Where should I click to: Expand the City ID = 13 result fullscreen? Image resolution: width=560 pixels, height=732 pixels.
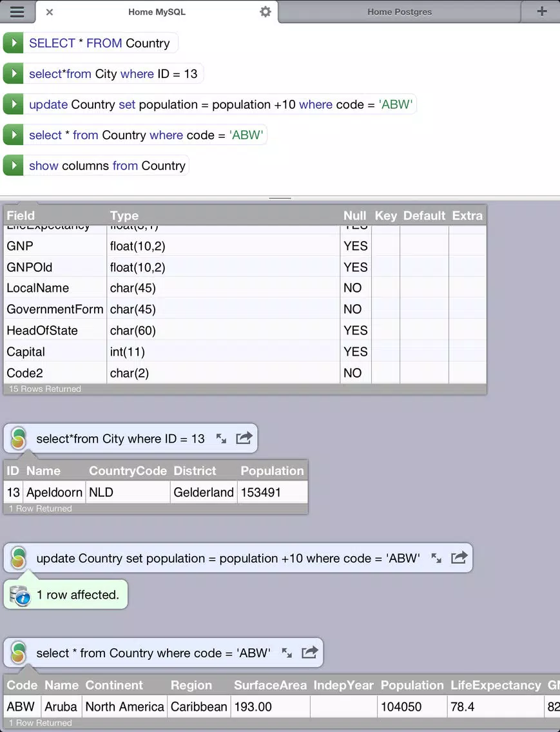click(x=222, y=438)
